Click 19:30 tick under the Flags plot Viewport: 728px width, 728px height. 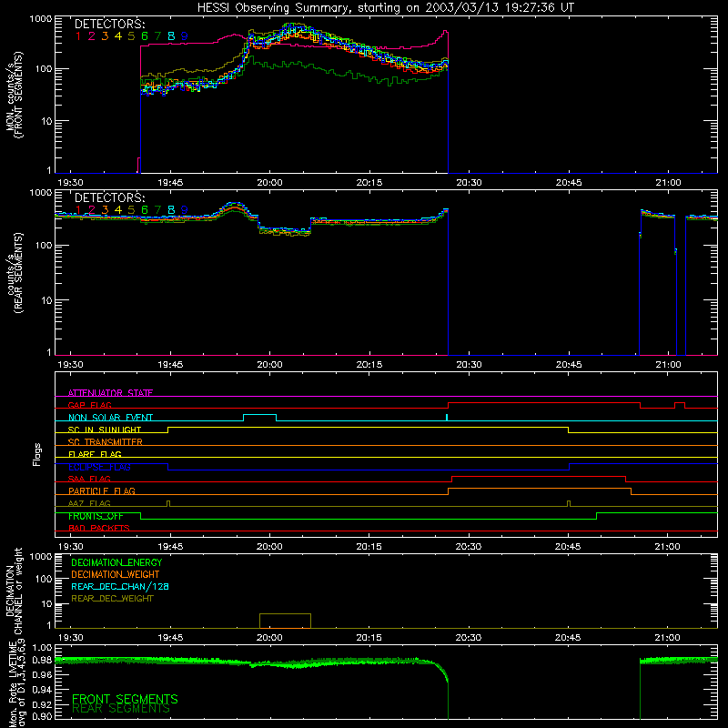pos(70,547)
